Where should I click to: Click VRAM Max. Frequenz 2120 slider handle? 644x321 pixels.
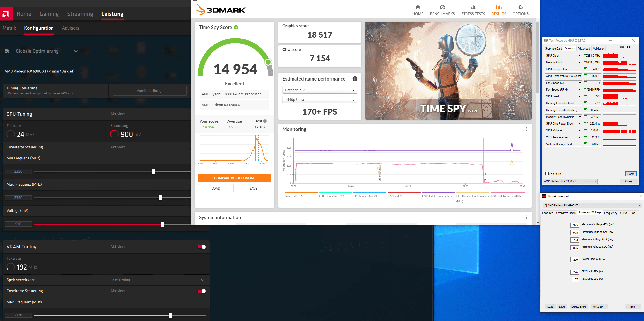click(170, 315)
